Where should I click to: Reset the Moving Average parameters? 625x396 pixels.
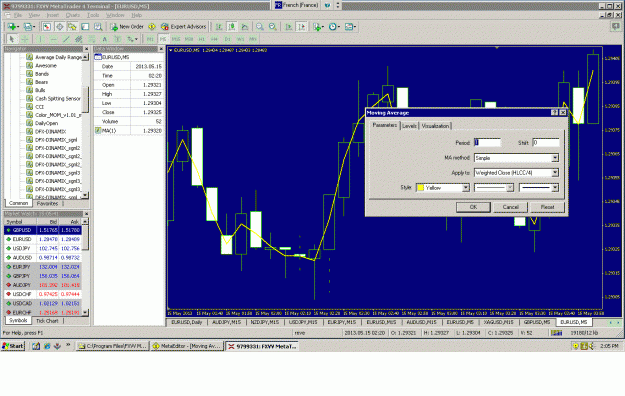click(547, 207)
